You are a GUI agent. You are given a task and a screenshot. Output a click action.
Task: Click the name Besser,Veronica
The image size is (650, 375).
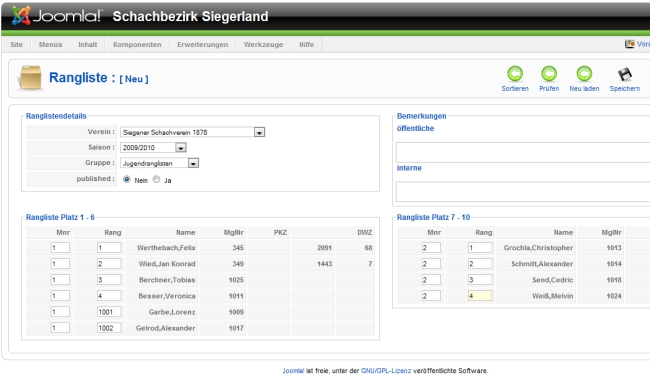click(167, 296)
